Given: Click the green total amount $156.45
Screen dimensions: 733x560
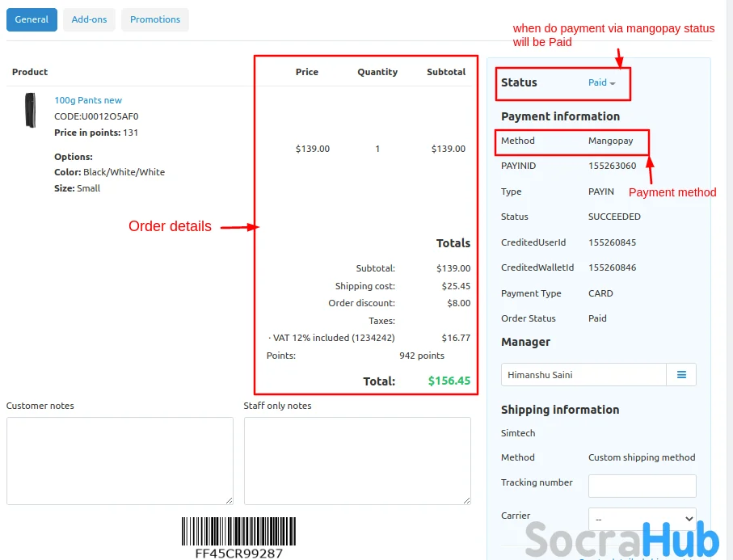Looking at the screenshot, I should tap(449, 381).
